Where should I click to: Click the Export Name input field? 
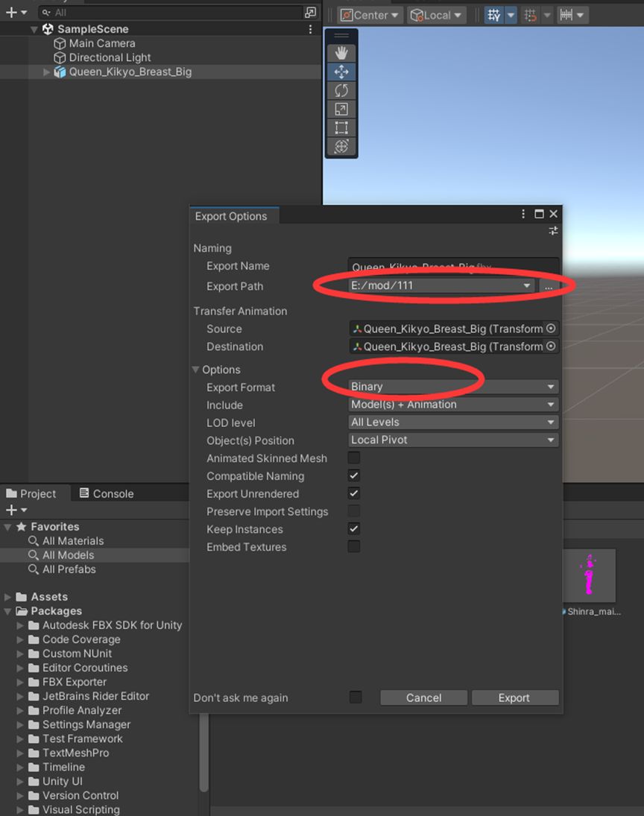coord(453,266)
